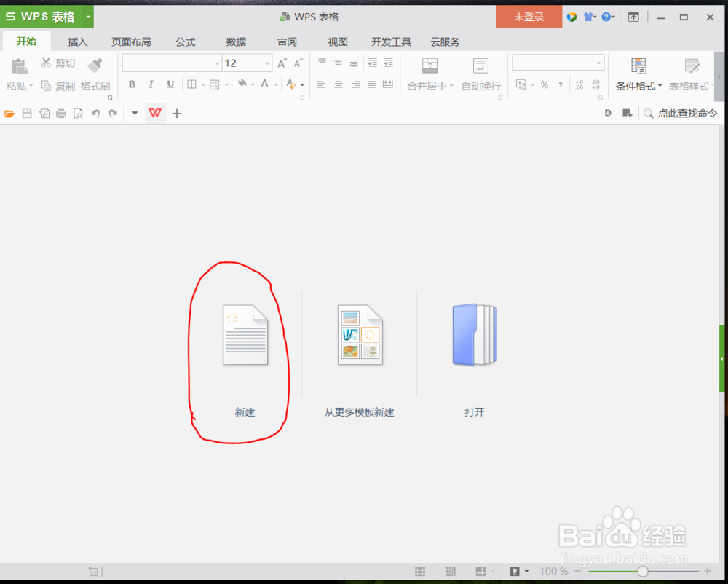This screenshot has width=728, height=584.
Task: Click the Copy (复制) button
Action: coord(58,86)
